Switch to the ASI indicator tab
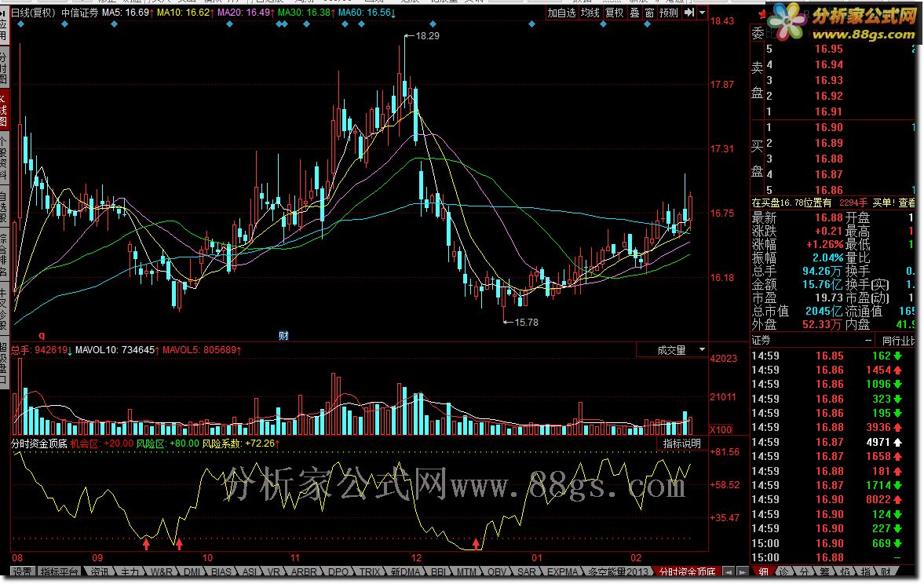Viewport: 924px width, 584px height. tap(250, 572)
